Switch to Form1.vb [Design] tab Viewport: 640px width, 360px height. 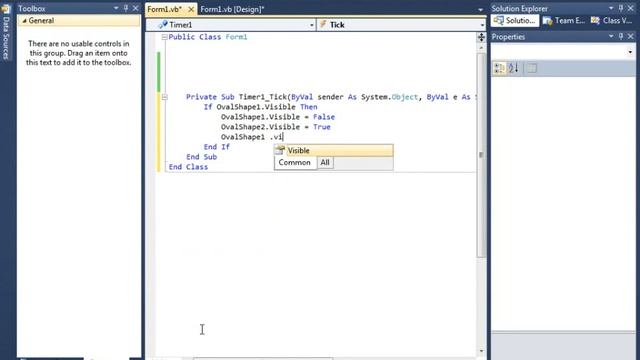(x=232, y=9)
